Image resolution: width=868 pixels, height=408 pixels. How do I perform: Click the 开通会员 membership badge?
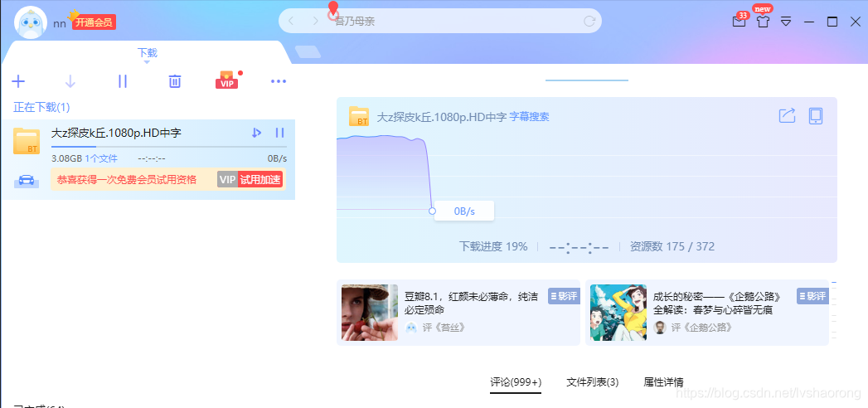click(94, 22)
